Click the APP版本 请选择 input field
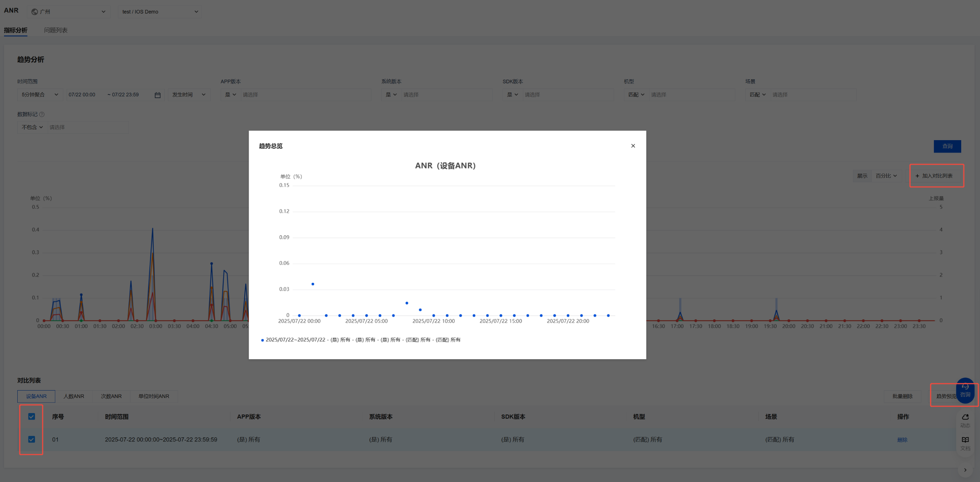The width and height of the screenshot is (980, 482). coord(304,95)
